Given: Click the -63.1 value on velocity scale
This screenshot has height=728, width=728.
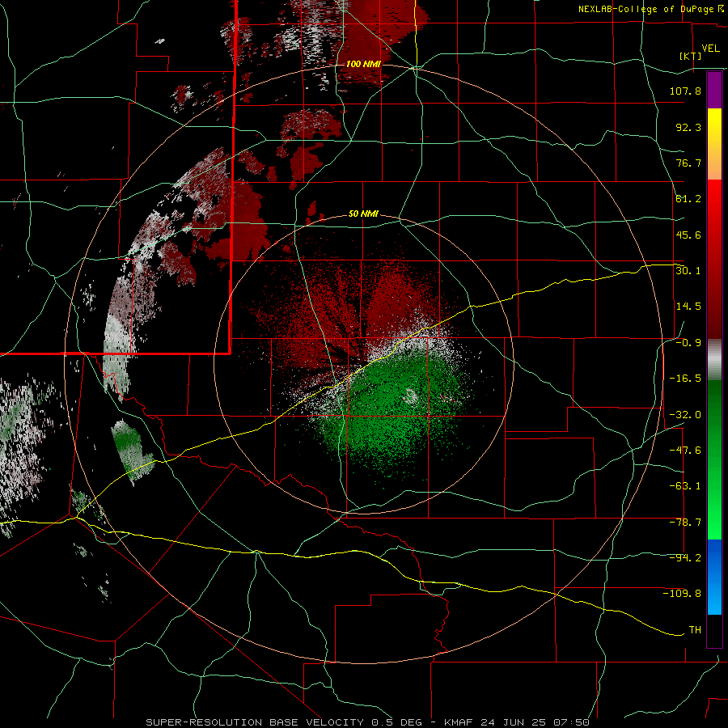Looking at the screenshot, I should (685, 486).
